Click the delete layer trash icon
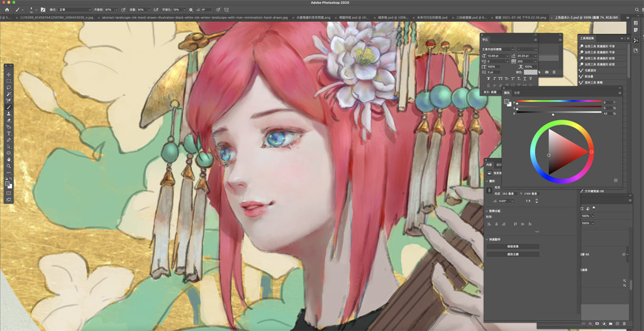Image resolution: width=644 pixels, height=331 pixels. (625, 323)
